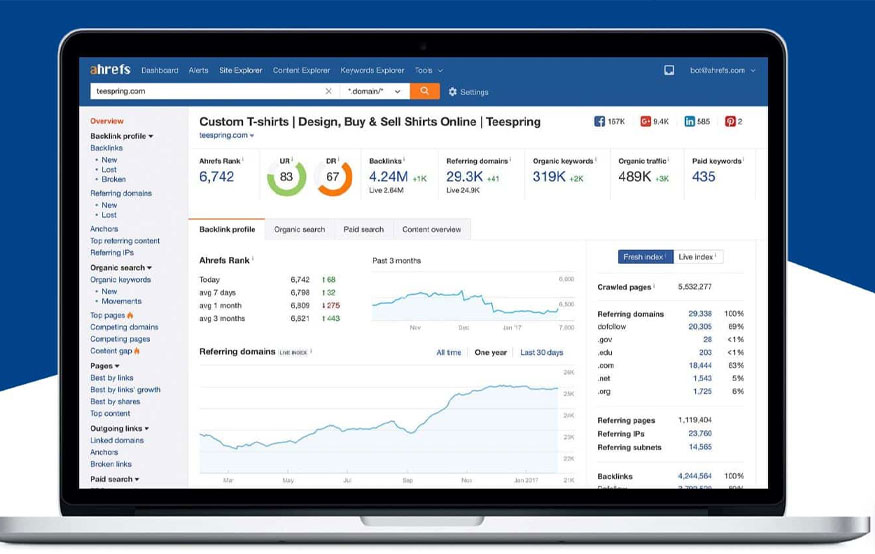Image resolution: width=875 pixels, height=554 pixels.
Task: Click the 435 Paid keywords value
Action: (x=704, y=176)
